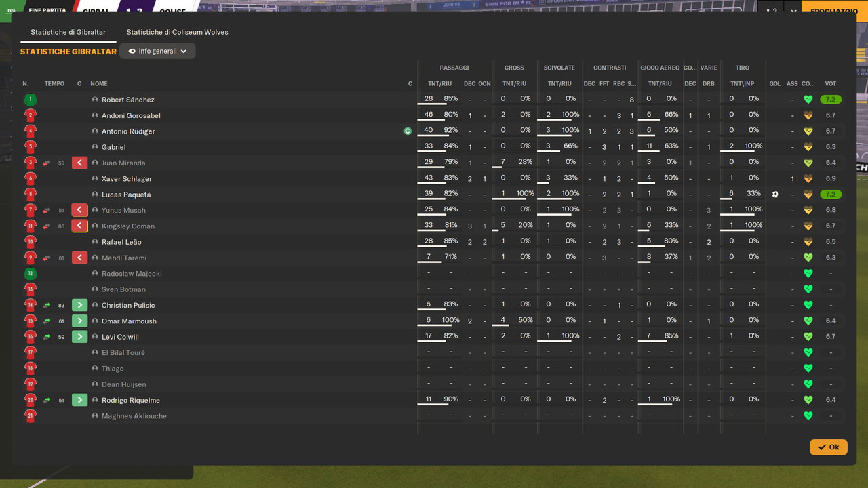This screenshot has width=868, height=488.
Task: Sort by the VOT rating column
Action: [830, 84]
